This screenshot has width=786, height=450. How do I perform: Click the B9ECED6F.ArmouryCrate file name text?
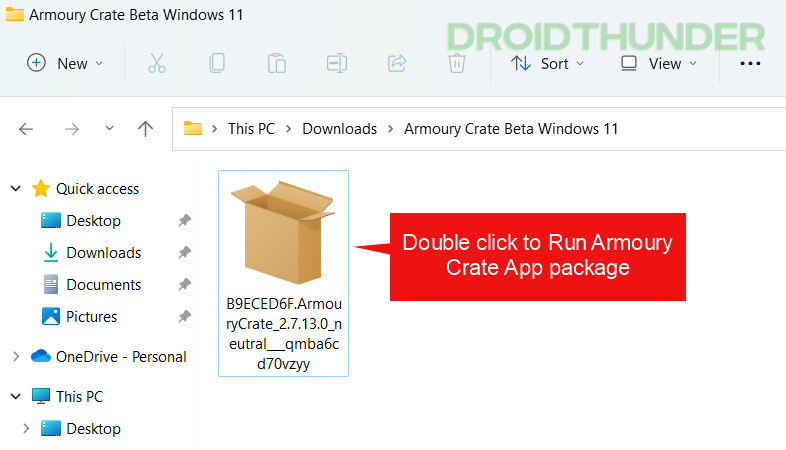(284, 334)
